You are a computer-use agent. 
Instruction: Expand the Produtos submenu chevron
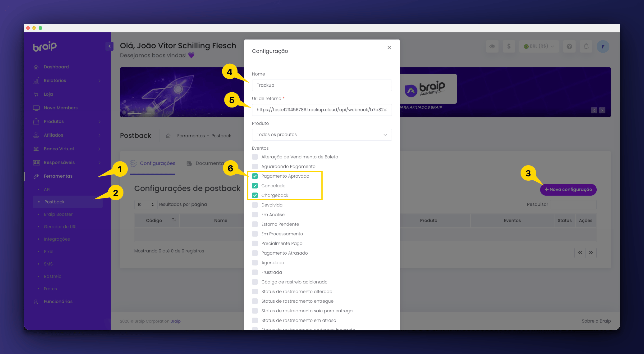pyautogui.click(x=99, y=122)
